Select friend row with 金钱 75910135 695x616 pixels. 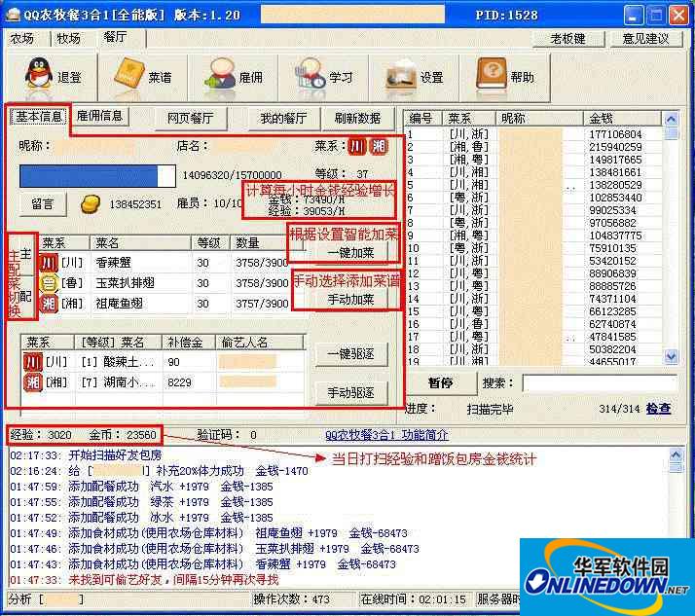(x=534, y=248)
